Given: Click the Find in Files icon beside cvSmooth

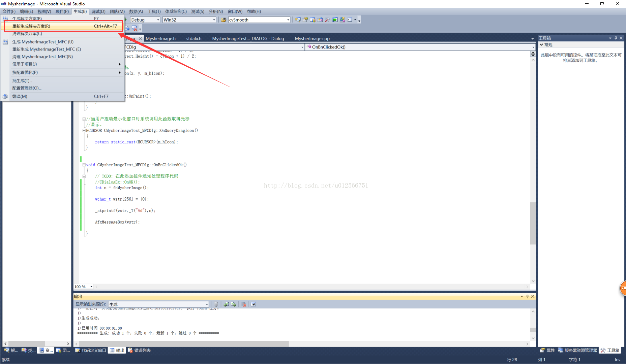Looking at the screenshot, I should [223, 20].
